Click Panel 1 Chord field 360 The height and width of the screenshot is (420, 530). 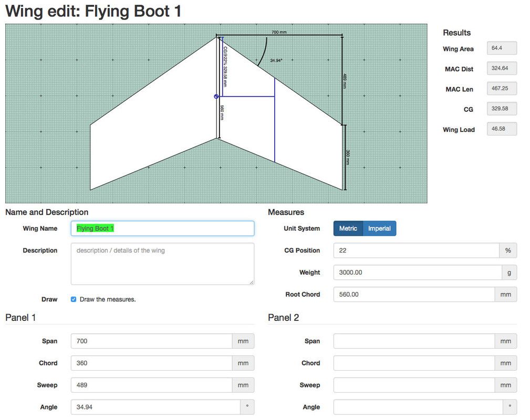[x=152, y=363]
